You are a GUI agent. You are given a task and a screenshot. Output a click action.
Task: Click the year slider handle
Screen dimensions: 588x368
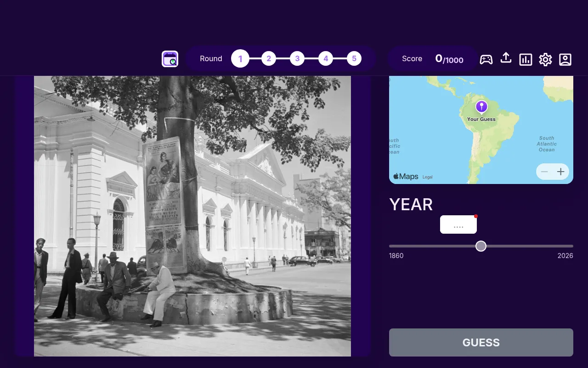point(481,246)
